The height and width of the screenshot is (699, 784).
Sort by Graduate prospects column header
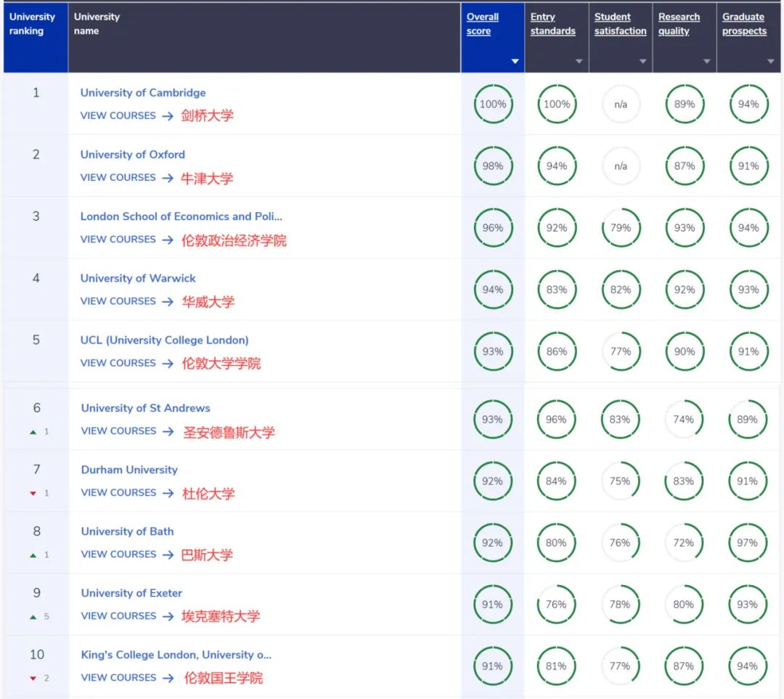click(x=744, y=23)
